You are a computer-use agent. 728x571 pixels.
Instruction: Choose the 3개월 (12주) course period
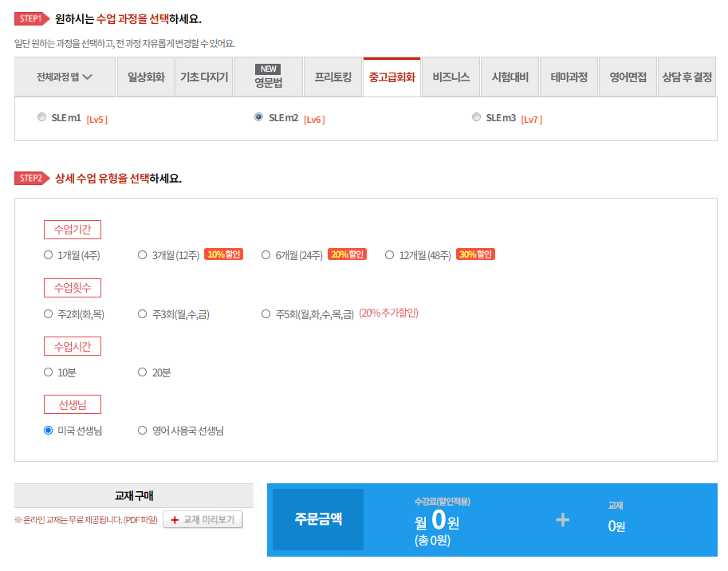(143, 255)
